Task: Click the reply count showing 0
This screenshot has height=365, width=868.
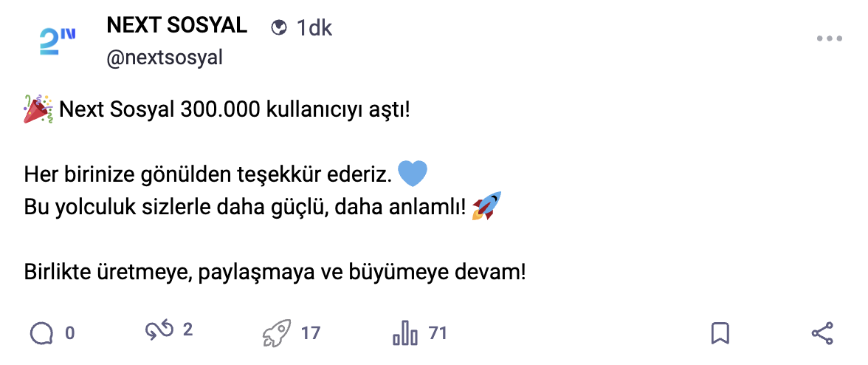Action: (70, 333)
